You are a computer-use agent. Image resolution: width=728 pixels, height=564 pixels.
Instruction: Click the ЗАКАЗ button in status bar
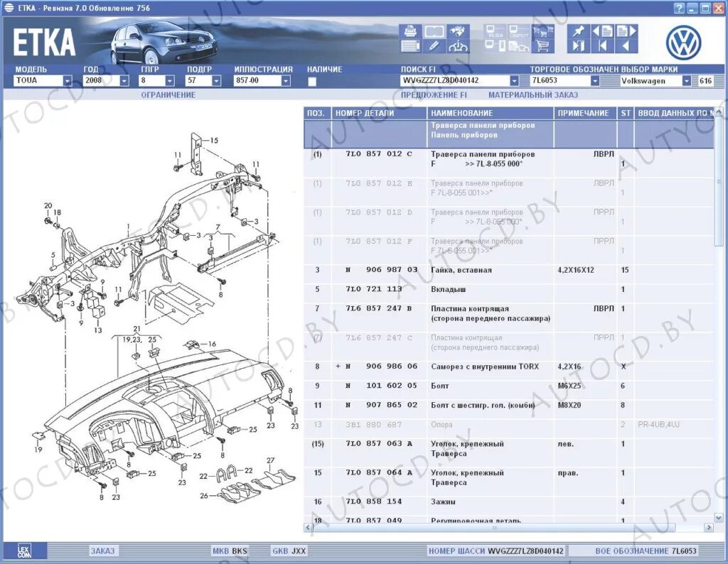tap(102, 551)
